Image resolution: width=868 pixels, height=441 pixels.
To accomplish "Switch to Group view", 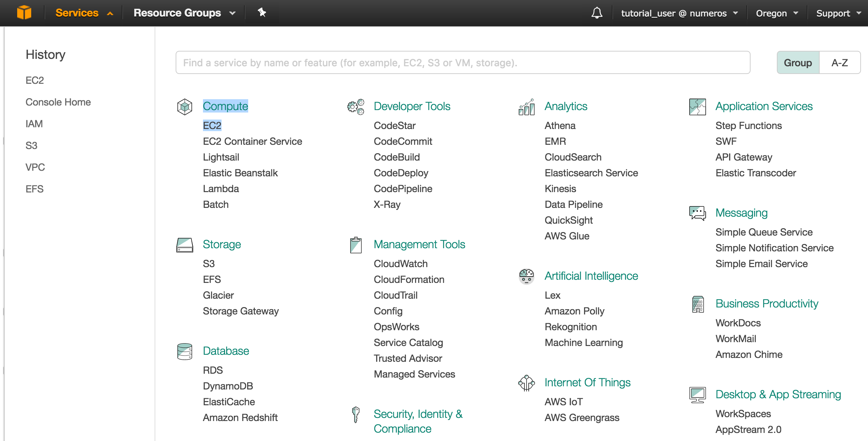I will tap(798, 63).
